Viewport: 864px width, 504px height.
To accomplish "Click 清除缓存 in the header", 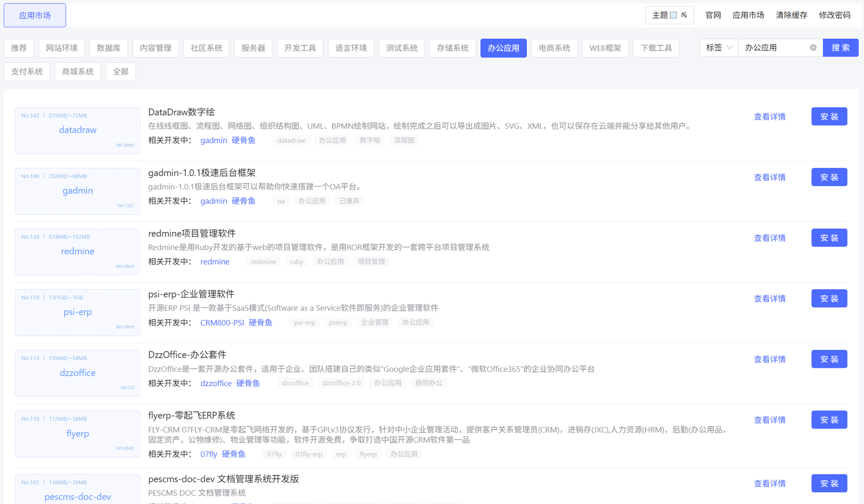I will (791, 15).
